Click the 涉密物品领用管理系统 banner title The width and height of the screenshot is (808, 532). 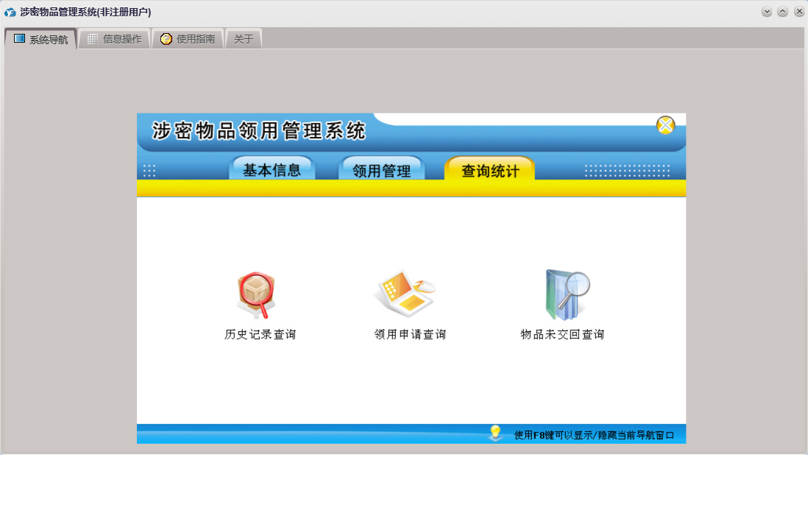pyautogui.click(x=259, y=130)
